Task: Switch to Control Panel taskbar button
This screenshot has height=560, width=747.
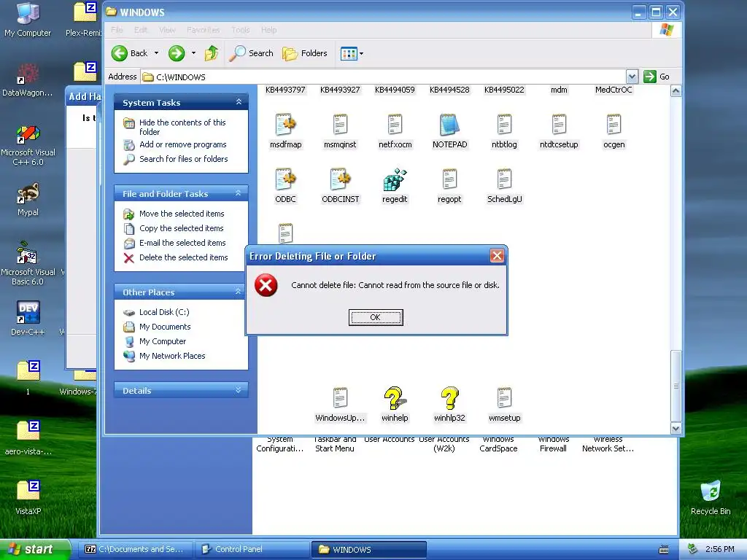Action: point(252,549)
